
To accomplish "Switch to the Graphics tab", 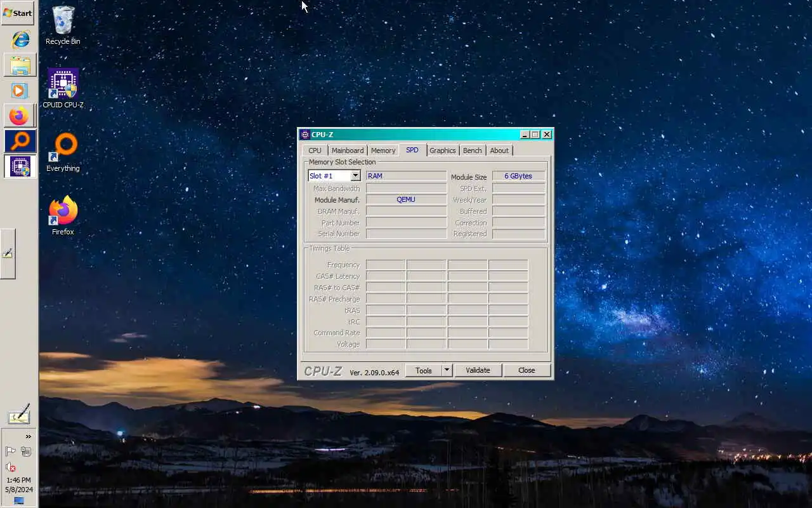I will (442, 150).
